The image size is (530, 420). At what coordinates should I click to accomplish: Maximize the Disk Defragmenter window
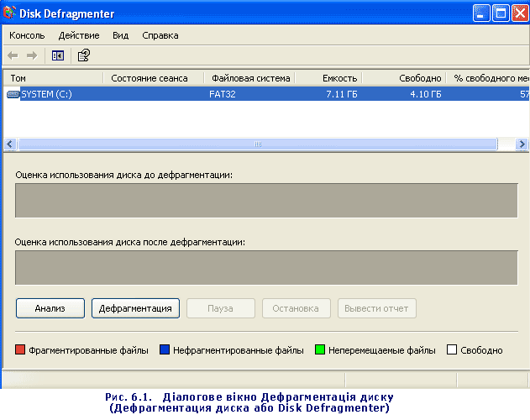coord(501,13)
